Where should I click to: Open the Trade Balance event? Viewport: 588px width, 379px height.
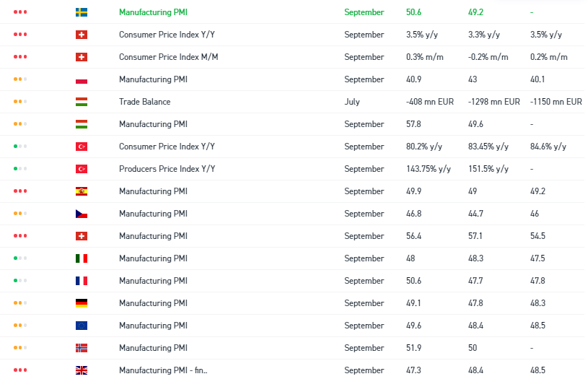click(x=145, y=102)
